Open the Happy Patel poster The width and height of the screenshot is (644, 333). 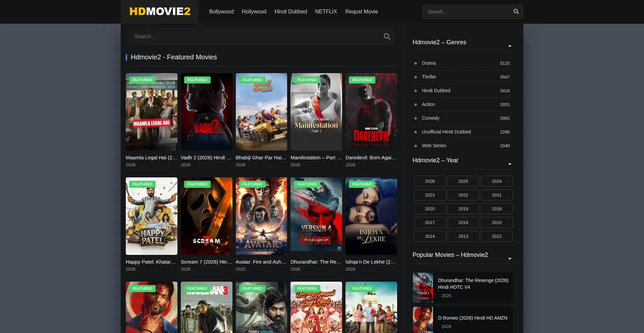click(152, 216)
